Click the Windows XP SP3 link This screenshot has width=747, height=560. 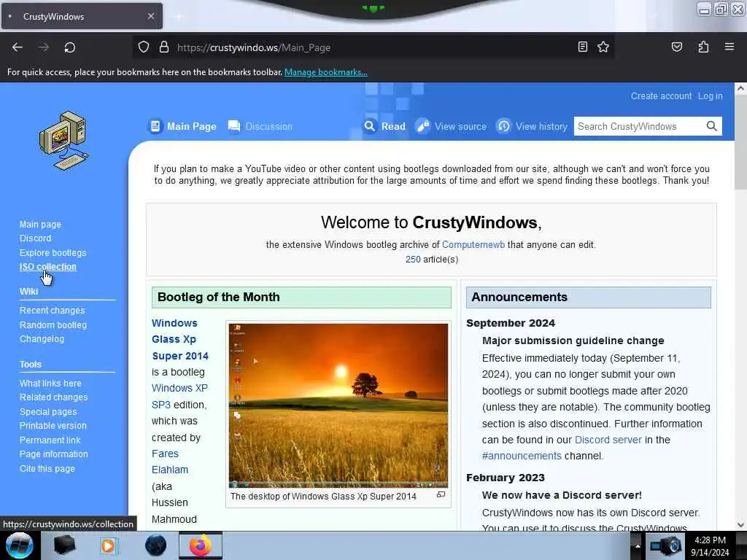point(179,396)
